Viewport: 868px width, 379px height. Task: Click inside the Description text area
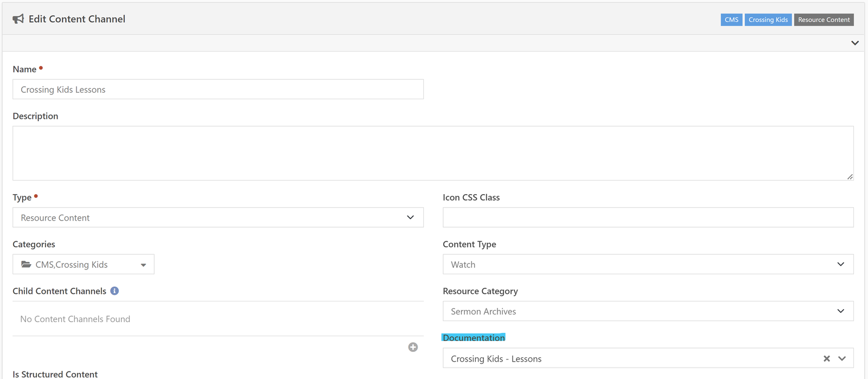click(x=433, y=153)
